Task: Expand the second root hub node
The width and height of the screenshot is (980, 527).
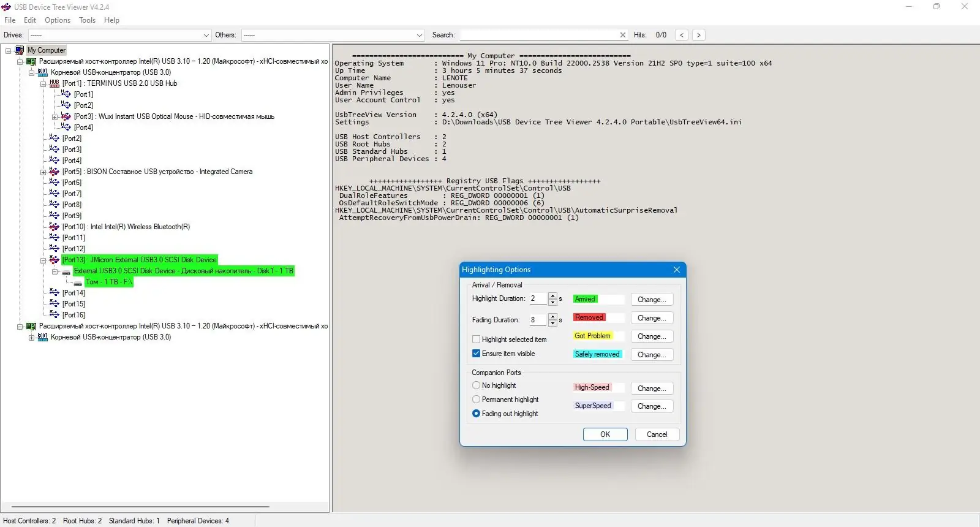Action: coord(32,337)
